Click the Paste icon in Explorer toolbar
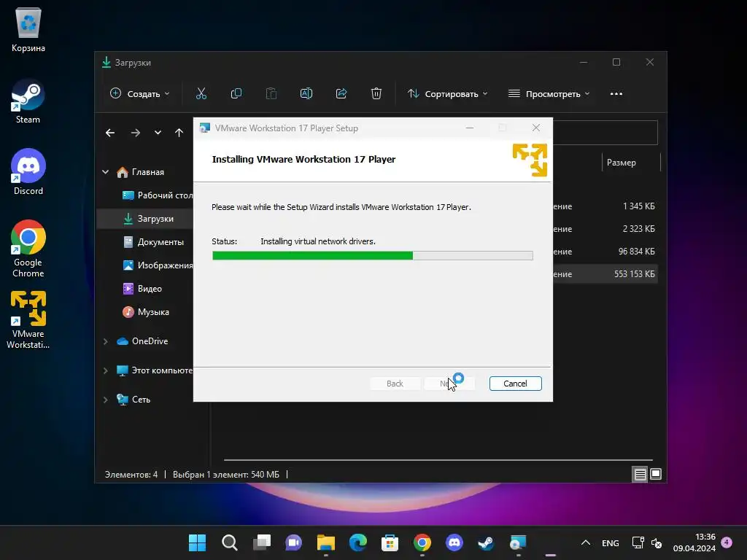Image resolution: width=747 pixels, height=560 pixels. click(271, 94)
